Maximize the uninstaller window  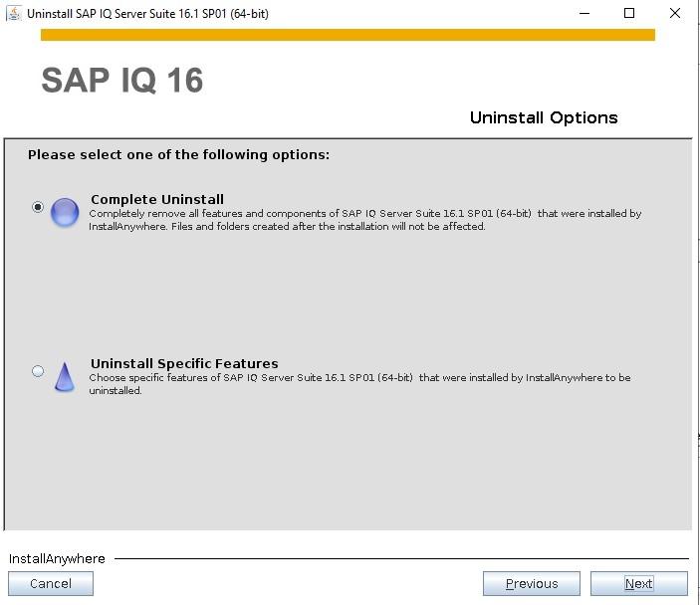click(629, 13)
